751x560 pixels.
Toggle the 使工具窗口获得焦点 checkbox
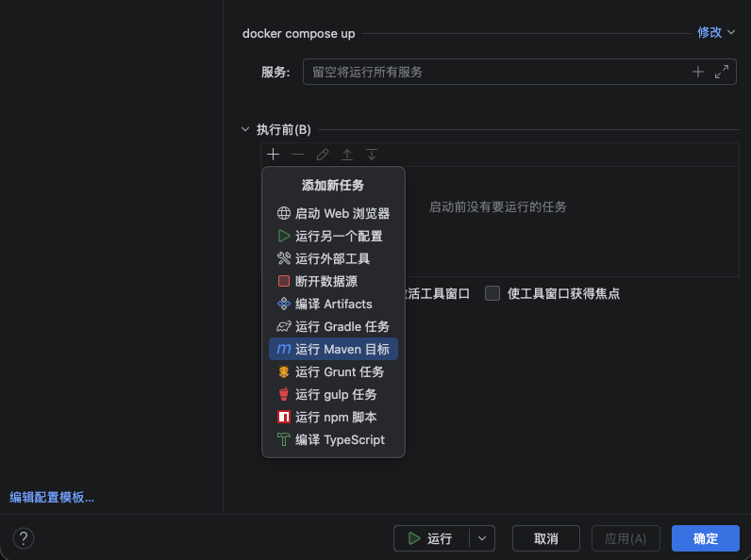(492, 293)
